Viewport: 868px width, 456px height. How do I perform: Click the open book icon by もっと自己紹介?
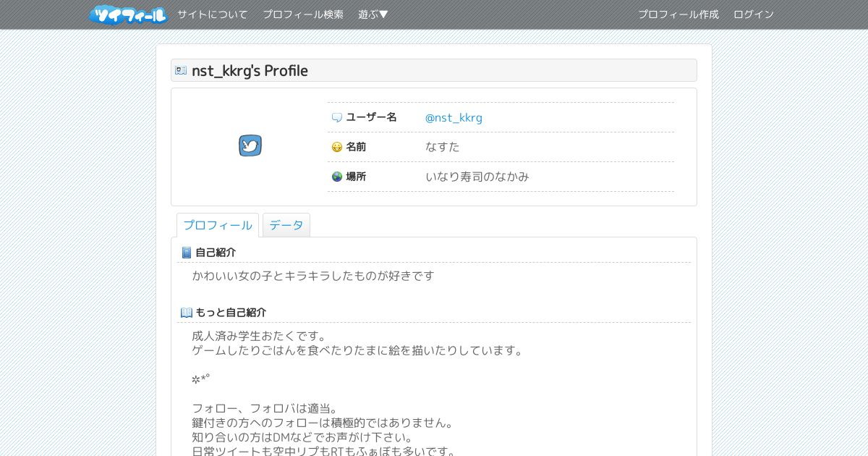tap(187, 313)
